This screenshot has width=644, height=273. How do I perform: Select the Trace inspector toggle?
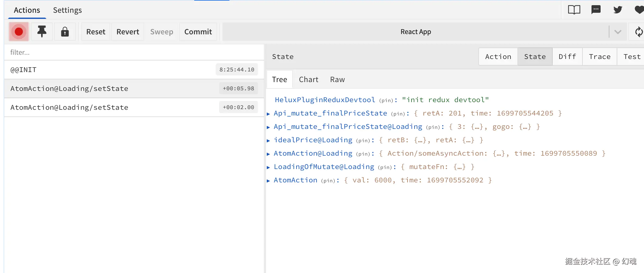point(599,57)
